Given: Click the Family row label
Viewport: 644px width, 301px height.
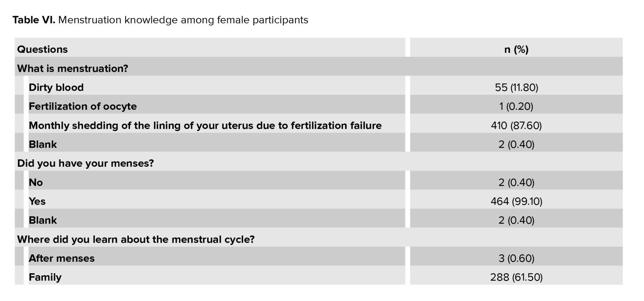Looking at the screenshot, I should (45, 277).
